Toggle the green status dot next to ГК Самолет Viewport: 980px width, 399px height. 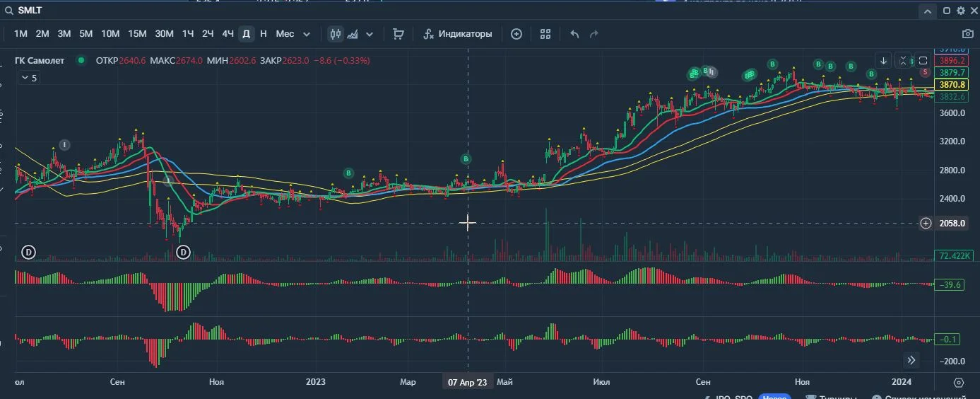(81, 61)
